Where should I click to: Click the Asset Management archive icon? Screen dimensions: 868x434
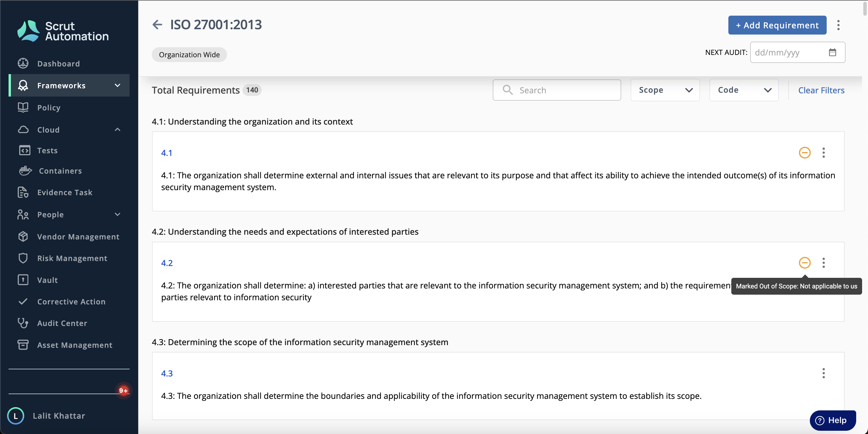click(23, 345)
